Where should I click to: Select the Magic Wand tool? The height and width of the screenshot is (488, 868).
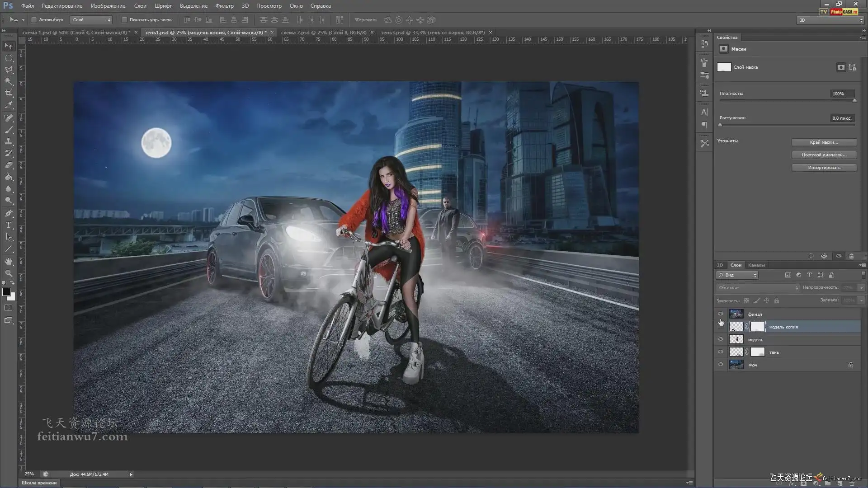[x=9, y=81]
